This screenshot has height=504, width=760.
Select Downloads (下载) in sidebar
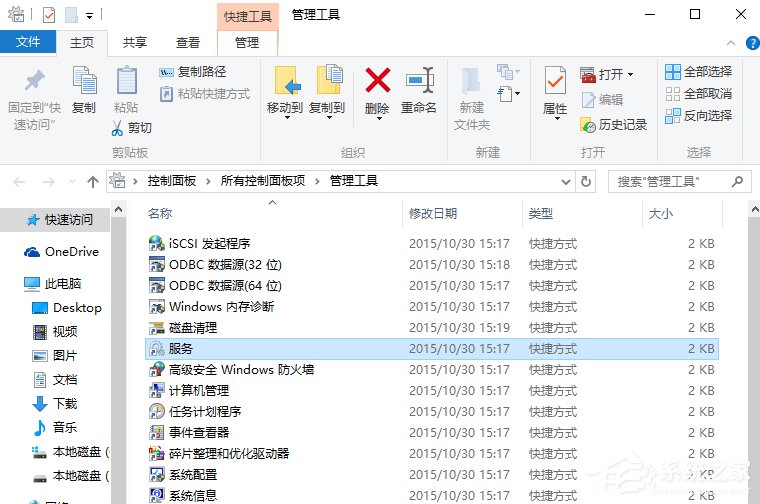[x=55, y=403]
